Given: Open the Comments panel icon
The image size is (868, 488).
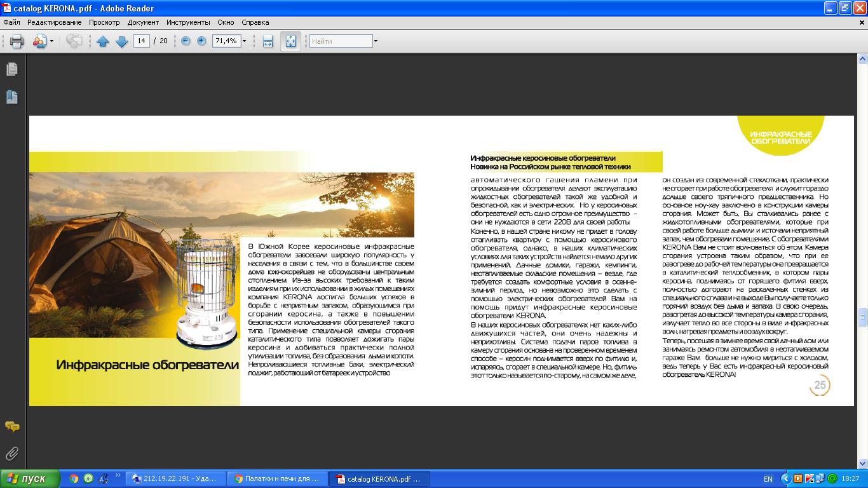Looking at the screenshot, I should [11, 426].
